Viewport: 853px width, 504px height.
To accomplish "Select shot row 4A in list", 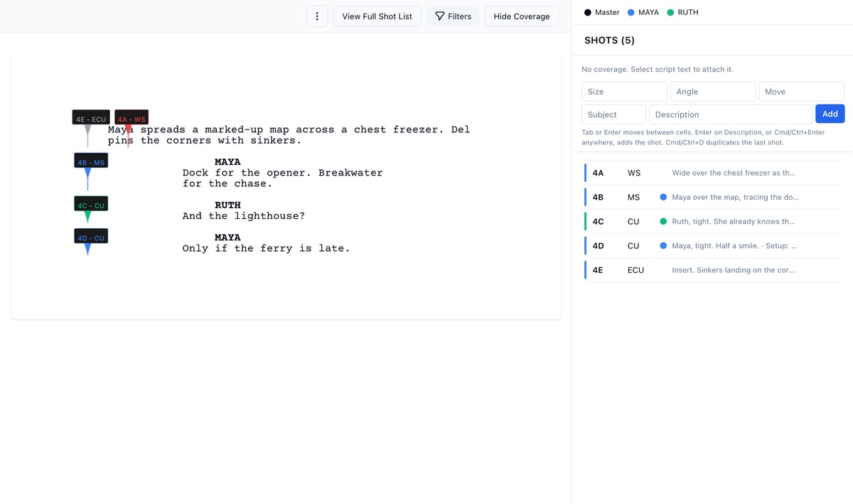I will [x=713, y=173].
